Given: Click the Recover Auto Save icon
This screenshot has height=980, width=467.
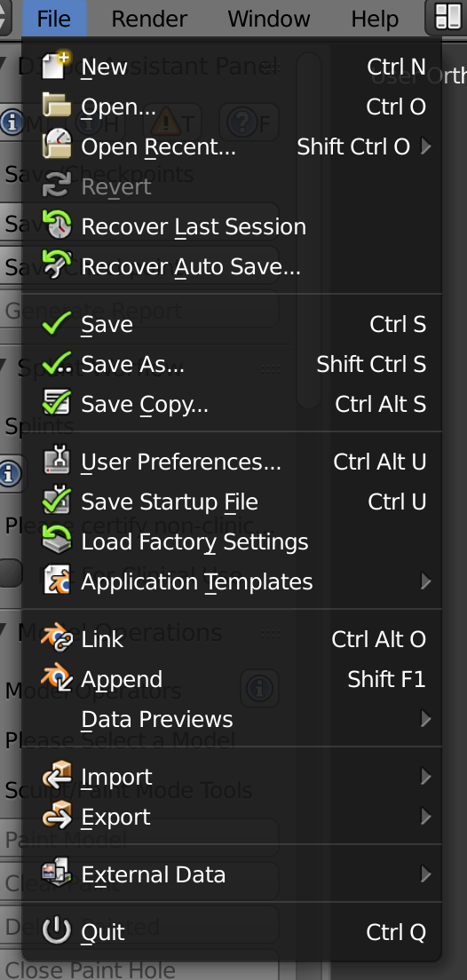Looking at the screenshot, I should [57, 266].
